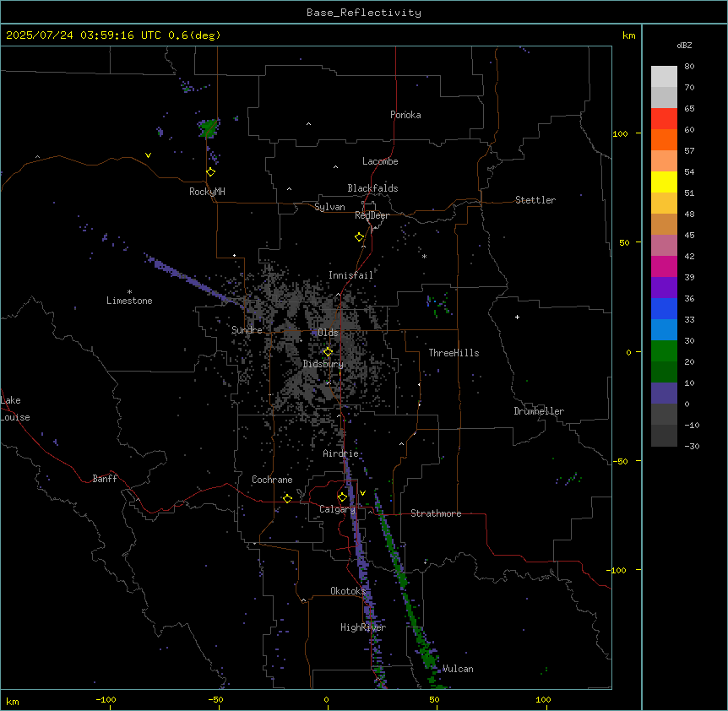Pick the bright green swatch between 30 and 20 dBZ

click(x=664, y=351)
